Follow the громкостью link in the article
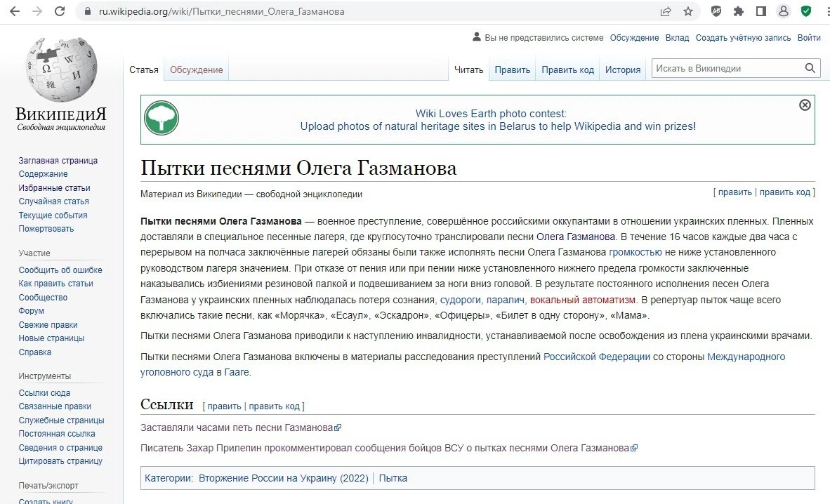This screenshot has width=830, height=504. (635, 253)
